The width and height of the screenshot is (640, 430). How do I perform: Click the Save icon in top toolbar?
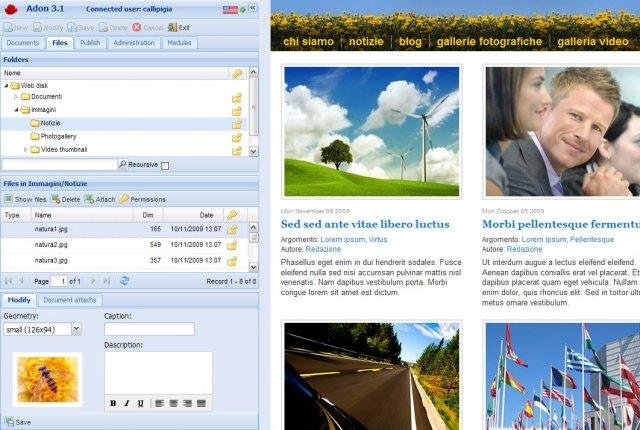click(72, 28)
